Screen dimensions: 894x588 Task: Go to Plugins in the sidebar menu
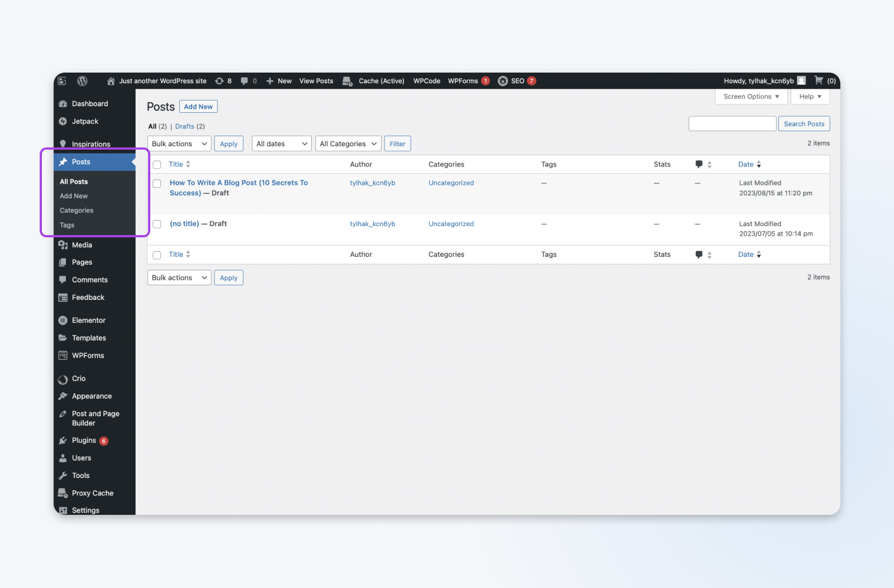point(84,441)
